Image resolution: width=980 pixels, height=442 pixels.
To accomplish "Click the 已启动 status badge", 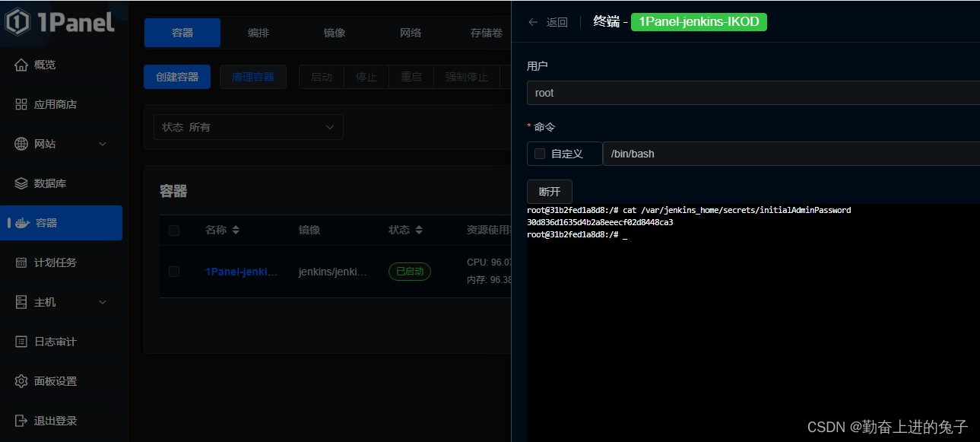I will point(410,272).
